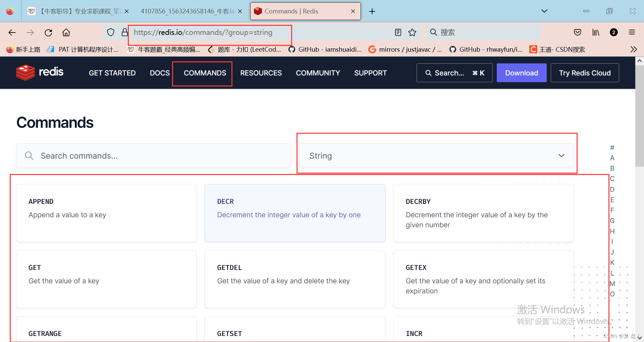Open the GET command card
644x342 pixels.
106,279
